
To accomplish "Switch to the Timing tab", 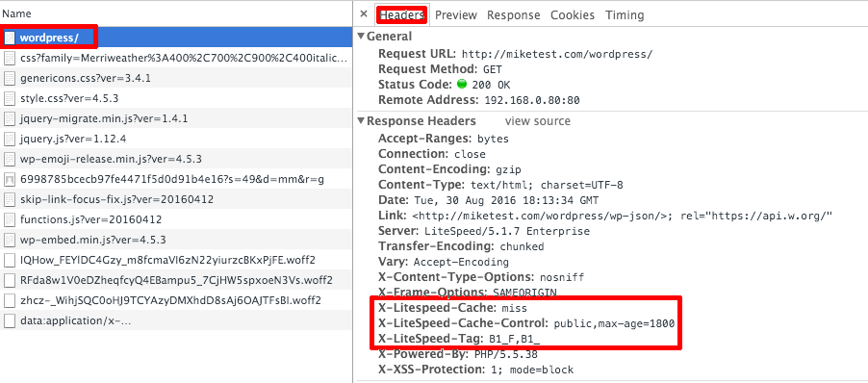I will (625, 15).
